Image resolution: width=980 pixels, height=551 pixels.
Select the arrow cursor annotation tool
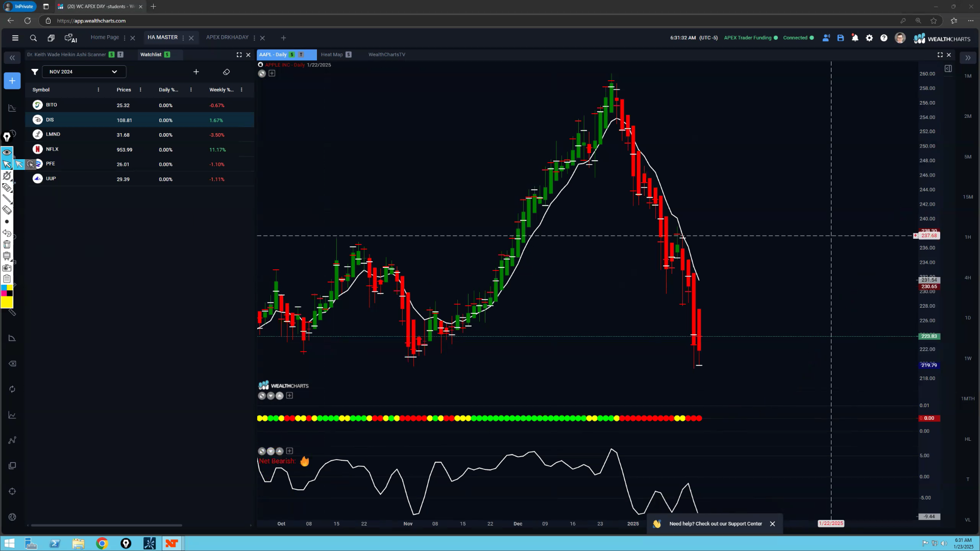pos(7,164)
